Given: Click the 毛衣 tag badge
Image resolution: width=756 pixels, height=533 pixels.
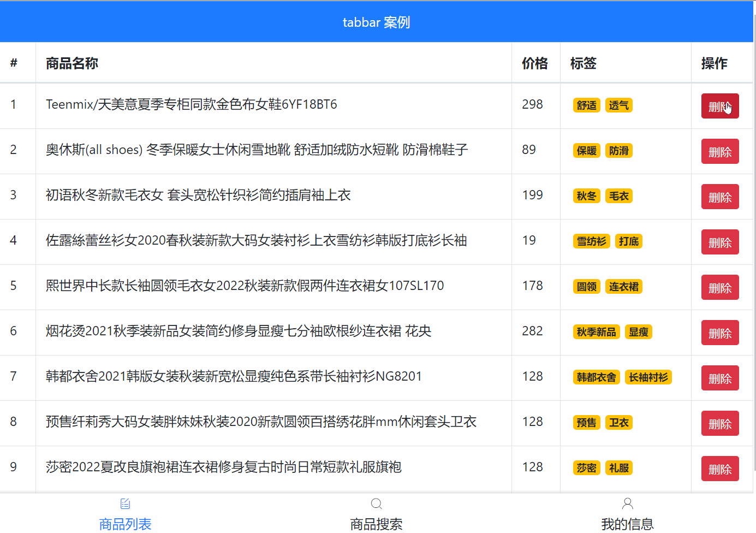Looking at the screenshot, I should pos(619,196).
